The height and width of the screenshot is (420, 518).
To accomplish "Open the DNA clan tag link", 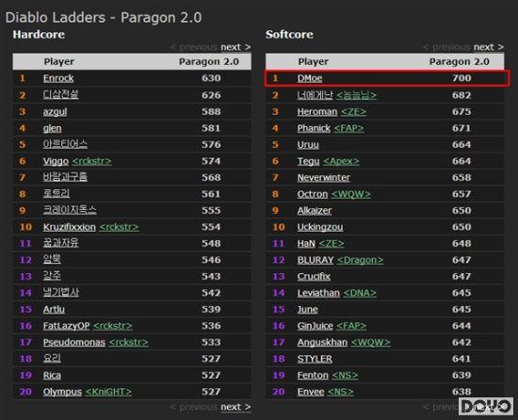I will [360, 293].
